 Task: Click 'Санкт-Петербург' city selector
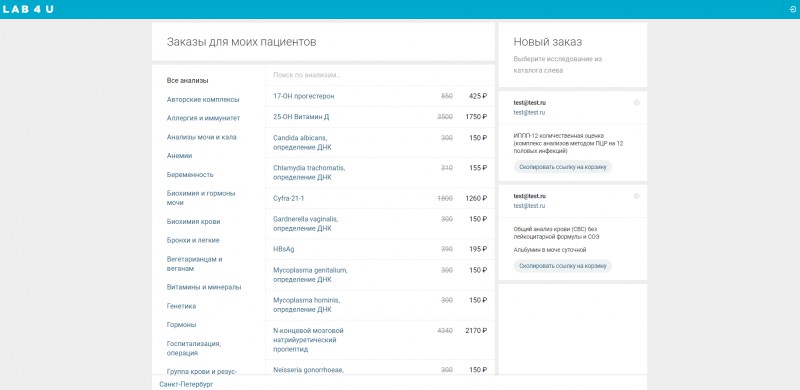(x=186, y=384)
